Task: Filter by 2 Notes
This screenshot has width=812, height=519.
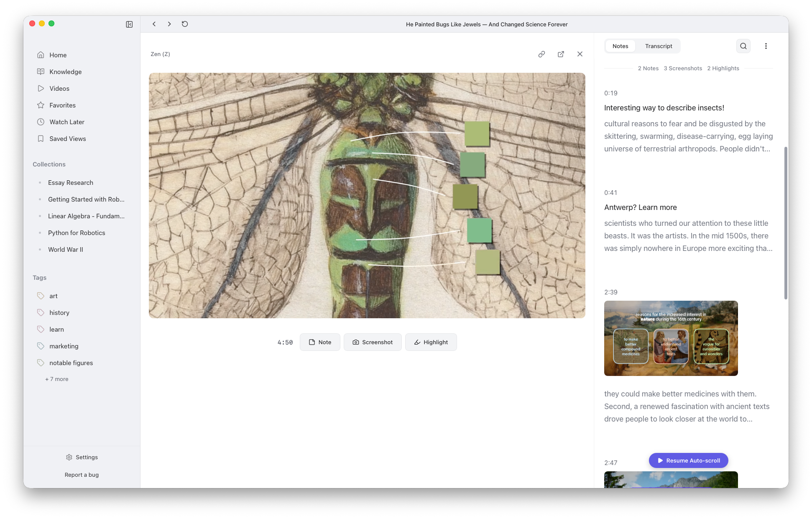Action: pos(648,68)
